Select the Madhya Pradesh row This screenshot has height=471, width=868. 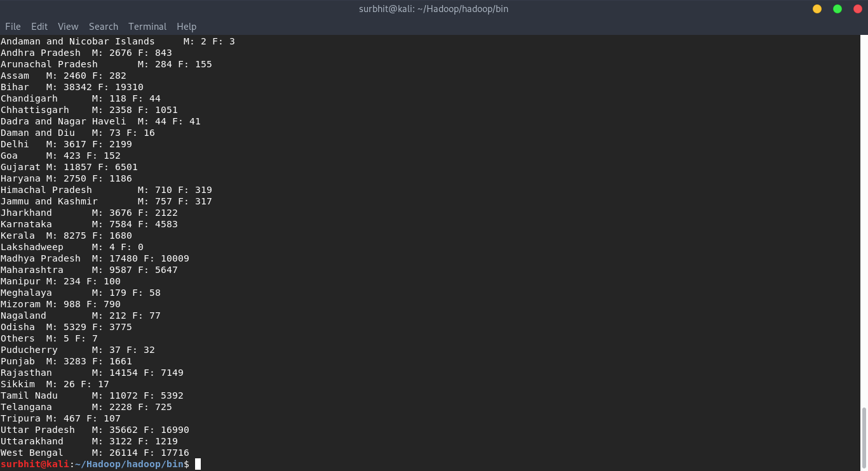tap(95, 258)
